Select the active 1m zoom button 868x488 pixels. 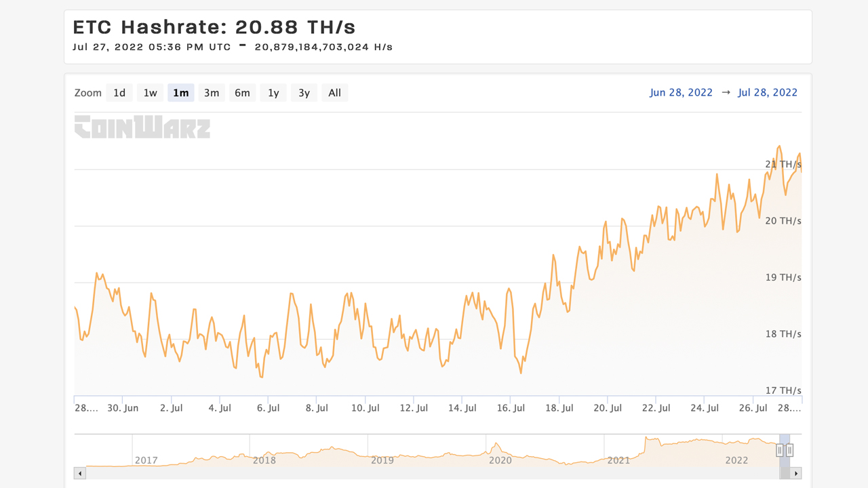[x=181, y=93]
